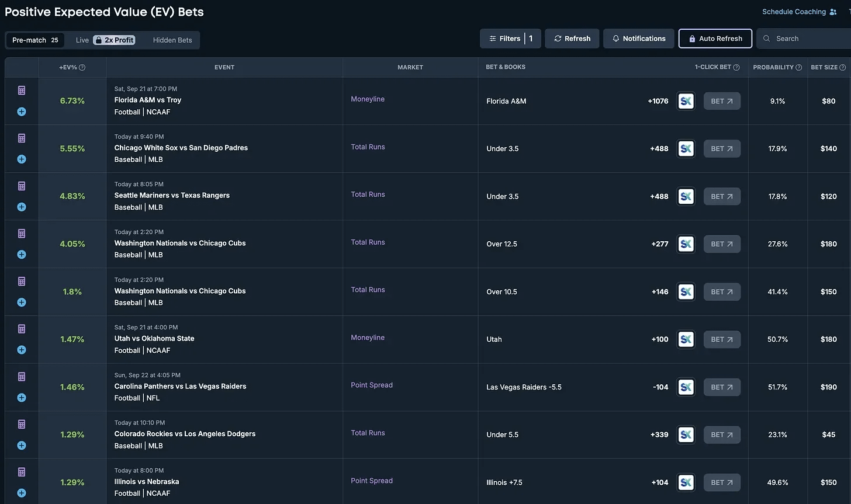Image resolution: width=851 pixels, height=504 pixels.
Task: Open the bet calculator on the Illinois vs Nebraska row
Action: pos(21,471)
